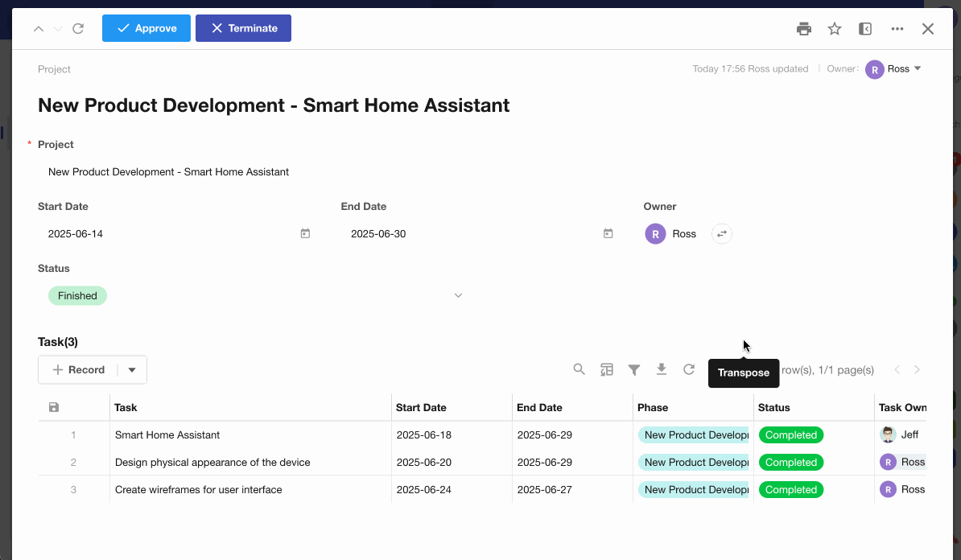Refresh the Task subtable list
The height and width of the screenshot is (560, 961).
689,369
